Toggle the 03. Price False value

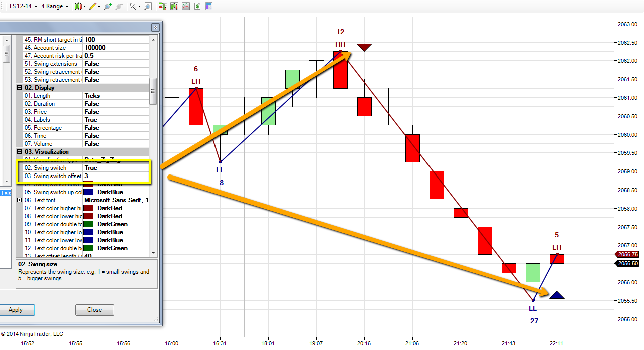click(x=116, y=112)
